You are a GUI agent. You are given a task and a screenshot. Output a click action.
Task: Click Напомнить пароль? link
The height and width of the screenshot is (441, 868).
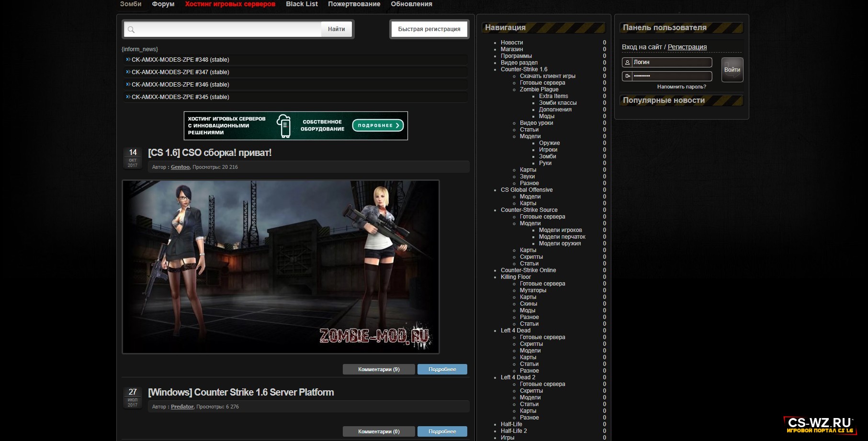682,87
